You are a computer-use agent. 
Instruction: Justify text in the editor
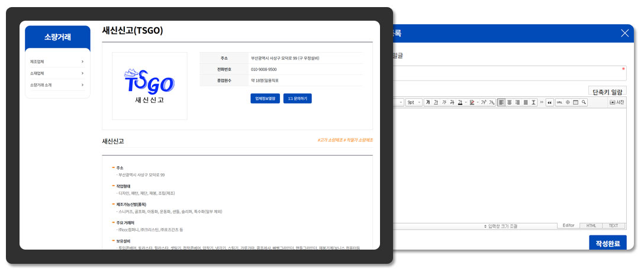click(x=525, y=102)
